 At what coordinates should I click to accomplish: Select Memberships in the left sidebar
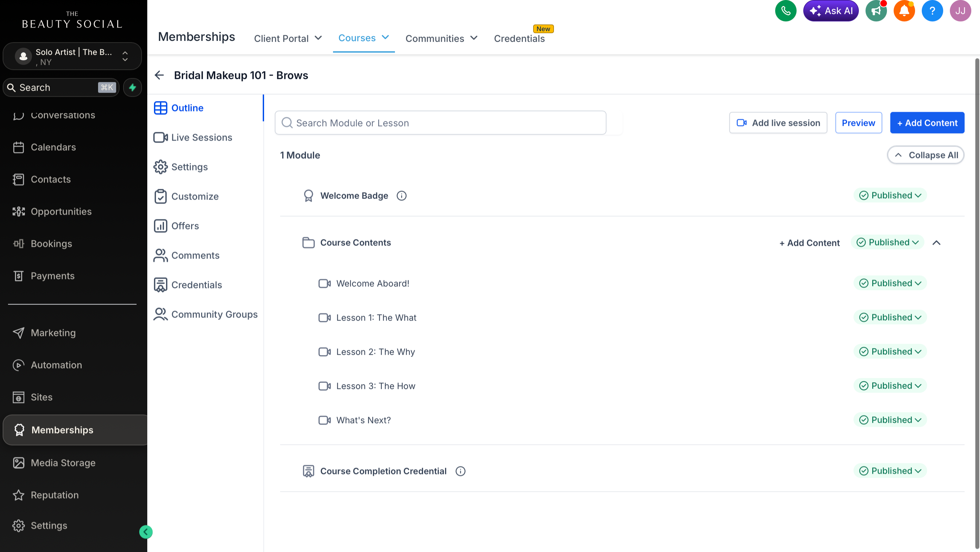[x=75, y=430]
